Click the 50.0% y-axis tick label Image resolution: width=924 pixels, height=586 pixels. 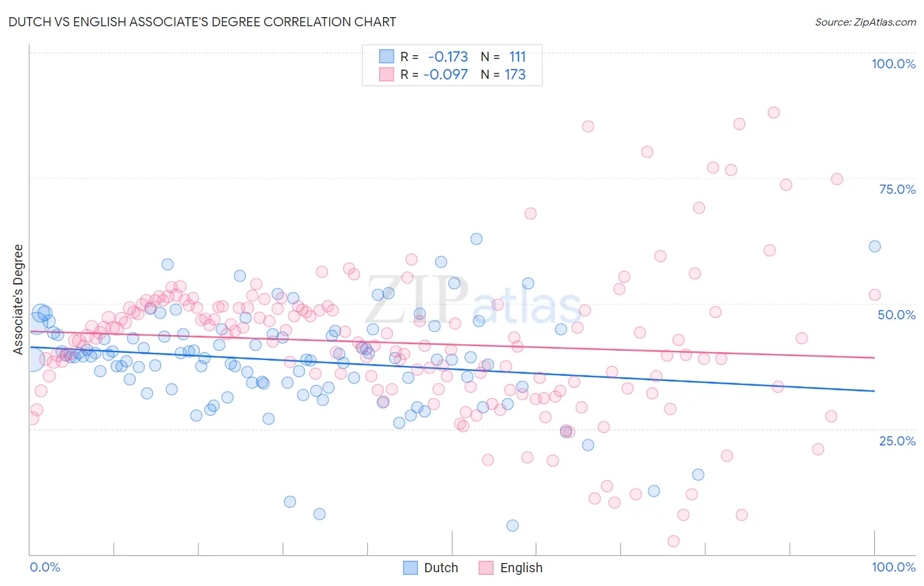point(896,315)
